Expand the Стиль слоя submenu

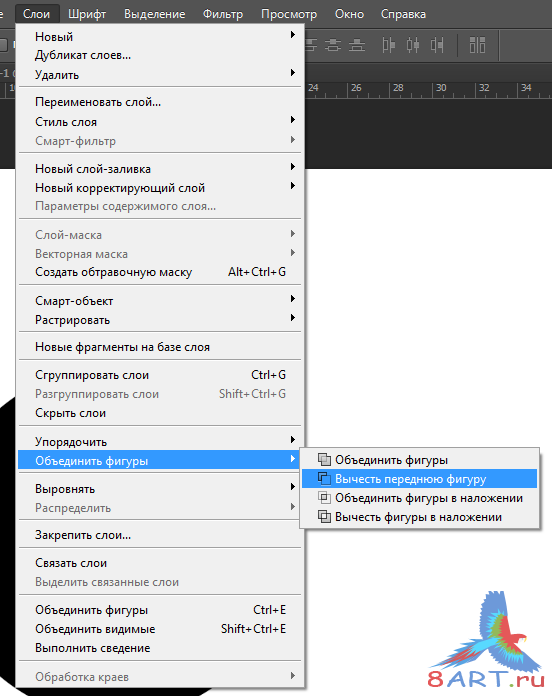point(160,122)
